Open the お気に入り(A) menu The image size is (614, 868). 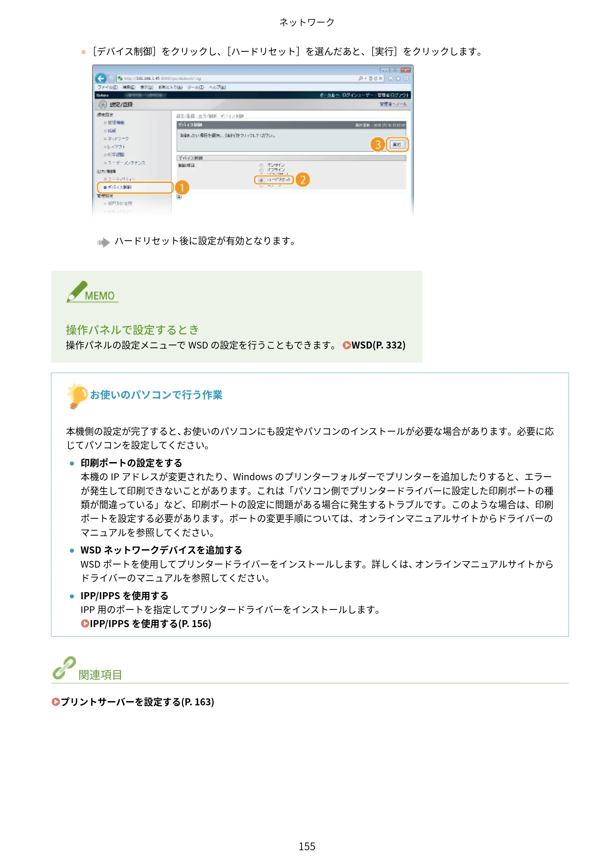pyautogui.click(x=170, y=87)
